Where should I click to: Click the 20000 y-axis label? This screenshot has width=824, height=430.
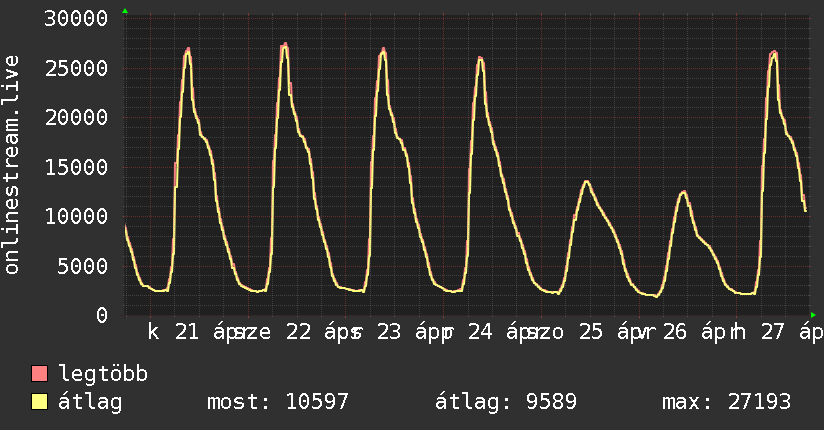(x=76, y=118)
